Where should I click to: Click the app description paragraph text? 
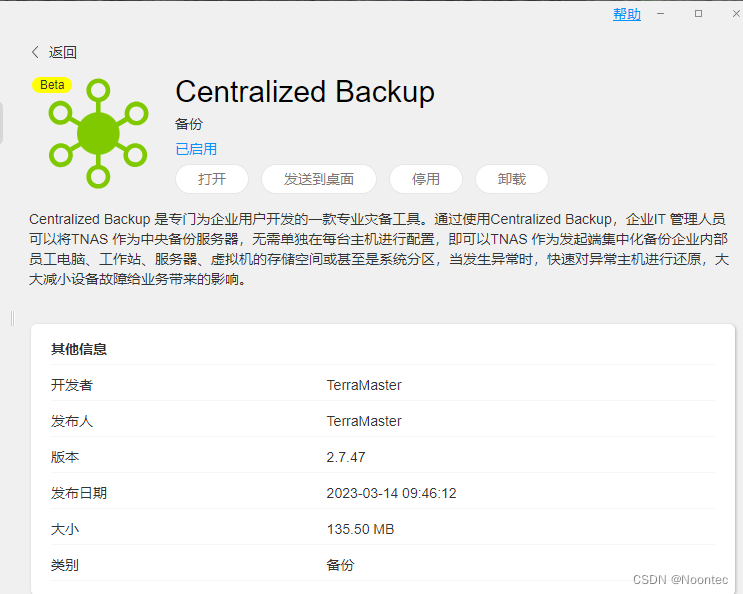pos(376,249)
